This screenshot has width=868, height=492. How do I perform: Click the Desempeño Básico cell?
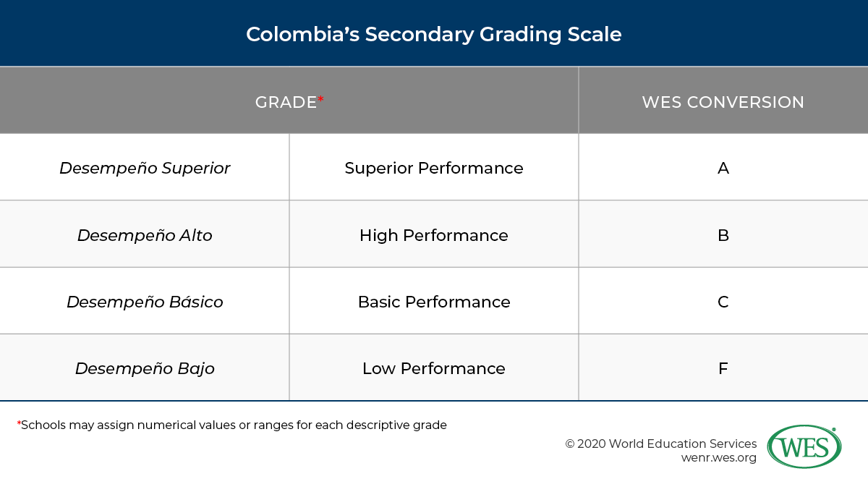145,302
